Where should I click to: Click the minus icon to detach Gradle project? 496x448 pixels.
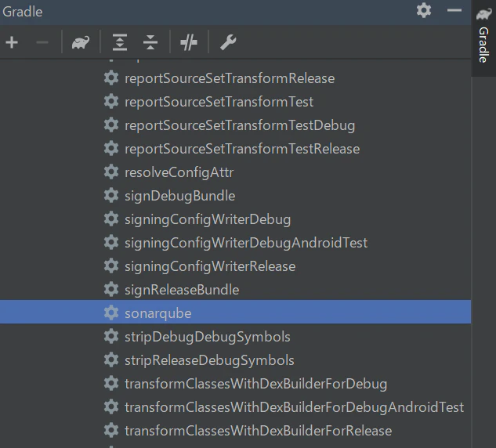(x=42, y=42)
